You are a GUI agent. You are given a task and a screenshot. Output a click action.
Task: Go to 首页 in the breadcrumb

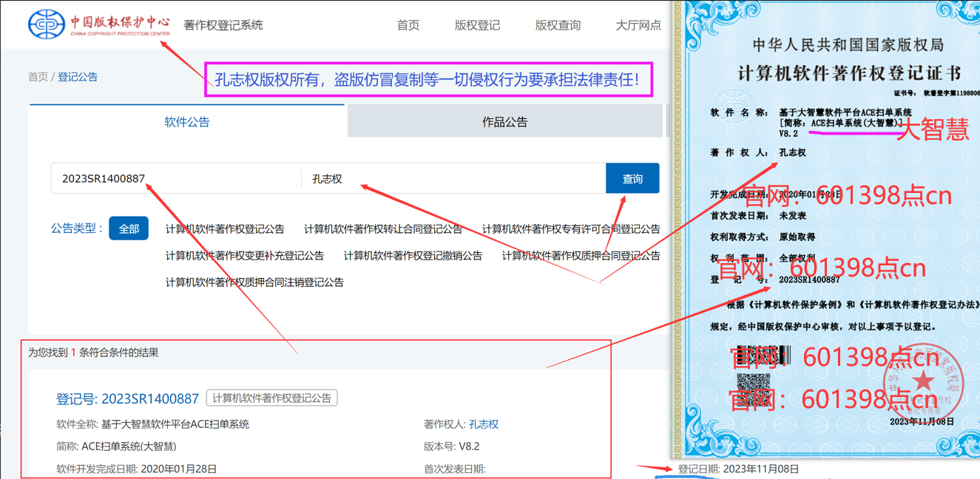coord(38,77)
